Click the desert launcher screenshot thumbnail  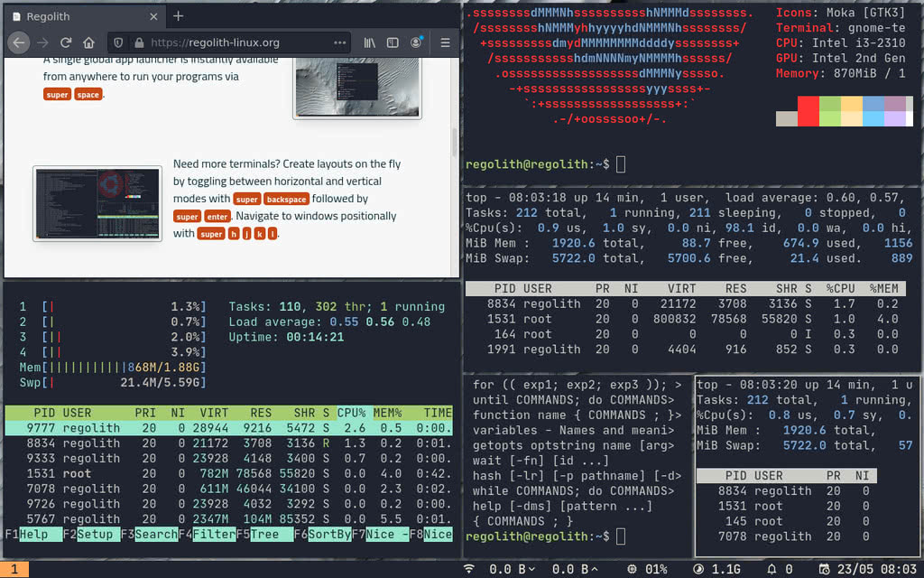(357, 88)
